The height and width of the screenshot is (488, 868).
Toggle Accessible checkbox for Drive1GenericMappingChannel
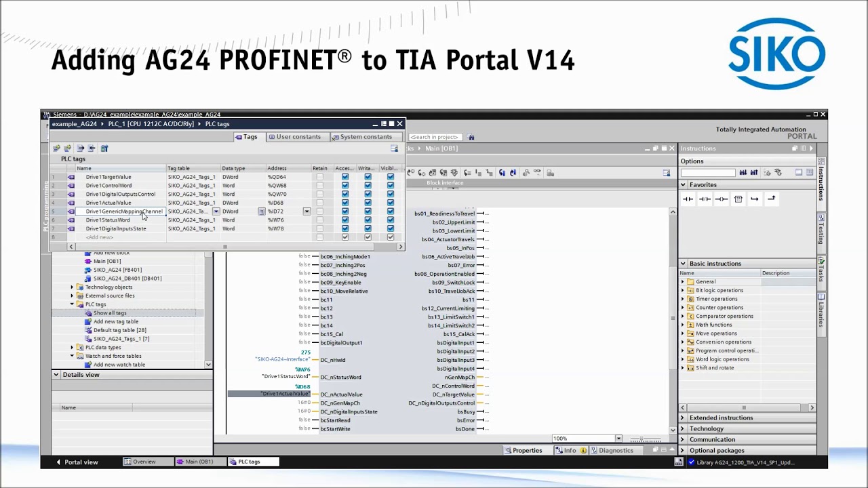click(345, 211)
